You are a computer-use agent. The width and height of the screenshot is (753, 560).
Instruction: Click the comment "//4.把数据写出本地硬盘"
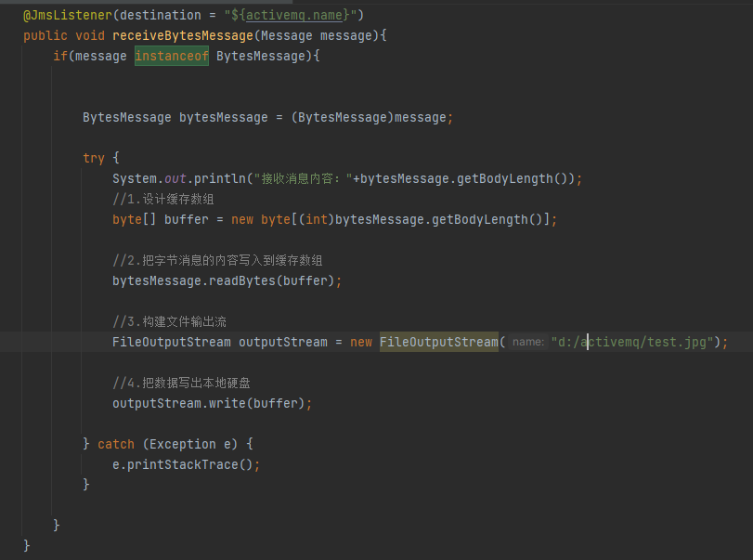click(x=181, y=383)
